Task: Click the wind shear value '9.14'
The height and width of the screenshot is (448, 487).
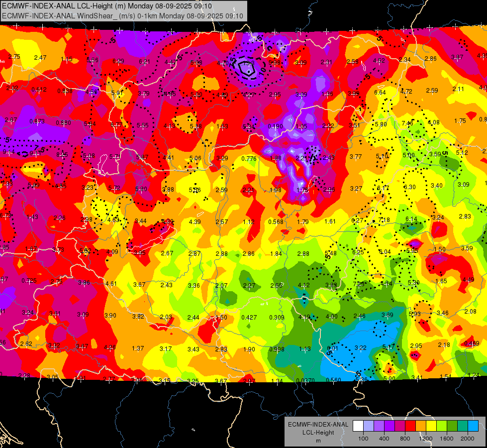Action: pos(8,152)
